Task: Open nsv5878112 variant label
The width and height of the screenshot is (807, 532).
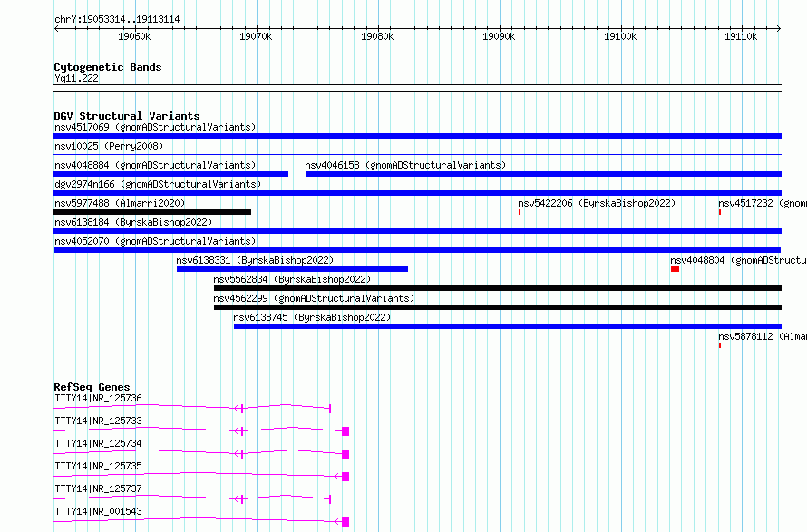Action: tap(763, 336)
